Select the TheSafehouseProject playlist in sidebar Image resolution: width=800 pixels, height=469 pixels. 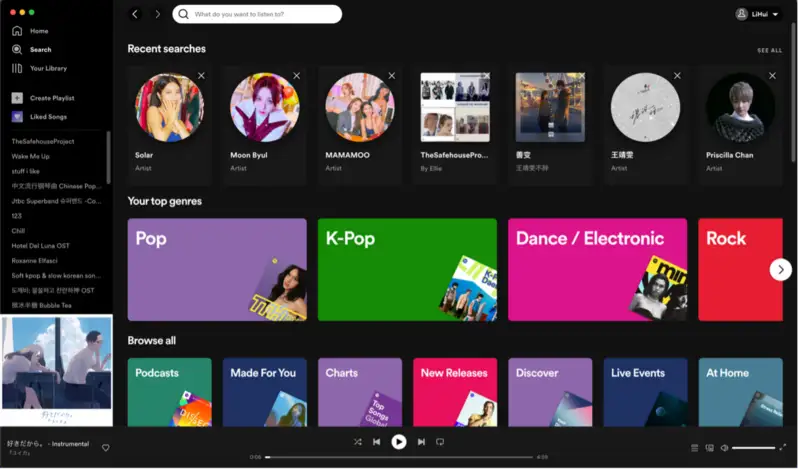[x=43, y=141]
